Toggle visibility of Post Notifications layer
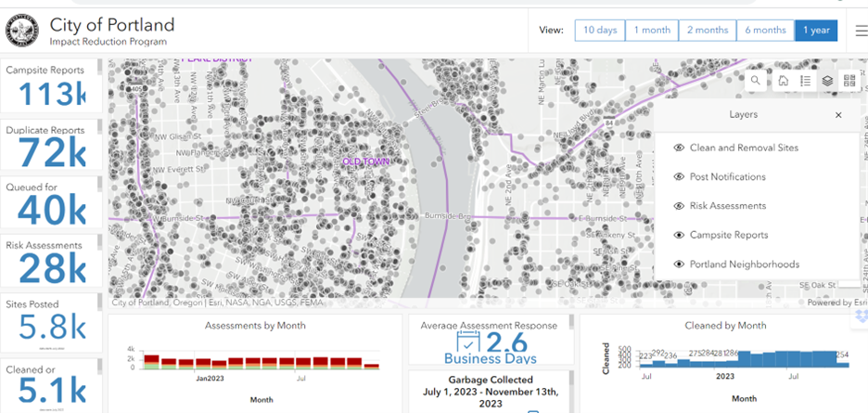 coord(679,177)
